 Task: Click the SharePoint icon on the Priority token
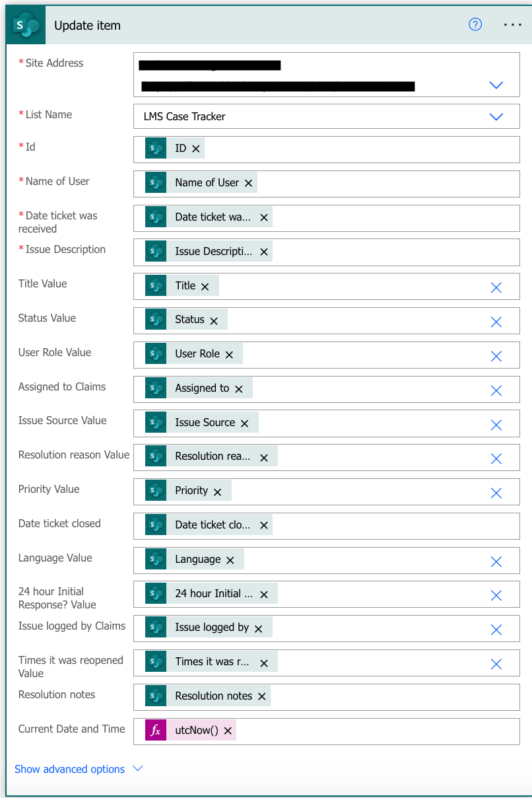tap(156, 490)
